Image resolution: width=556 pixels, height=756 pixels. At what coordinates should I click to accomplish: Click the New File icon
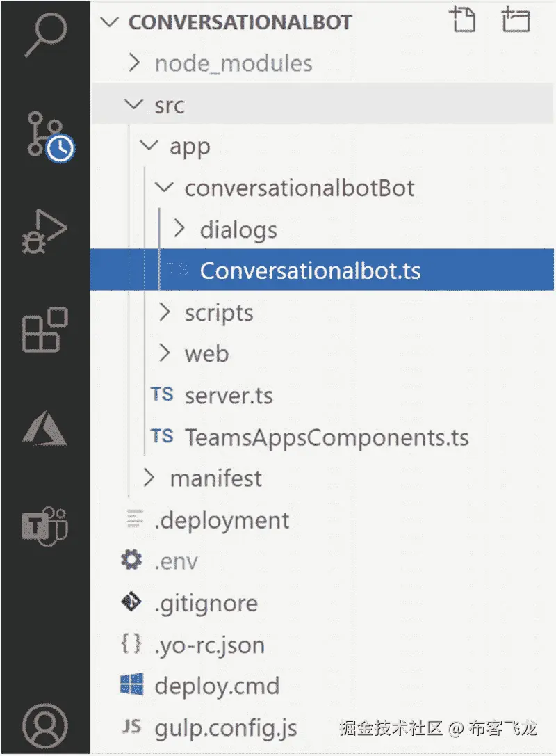pos(461,20)
